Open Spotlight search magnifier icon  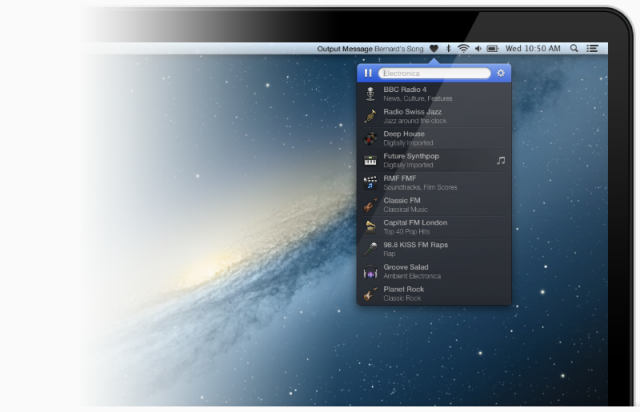[574, 49]
